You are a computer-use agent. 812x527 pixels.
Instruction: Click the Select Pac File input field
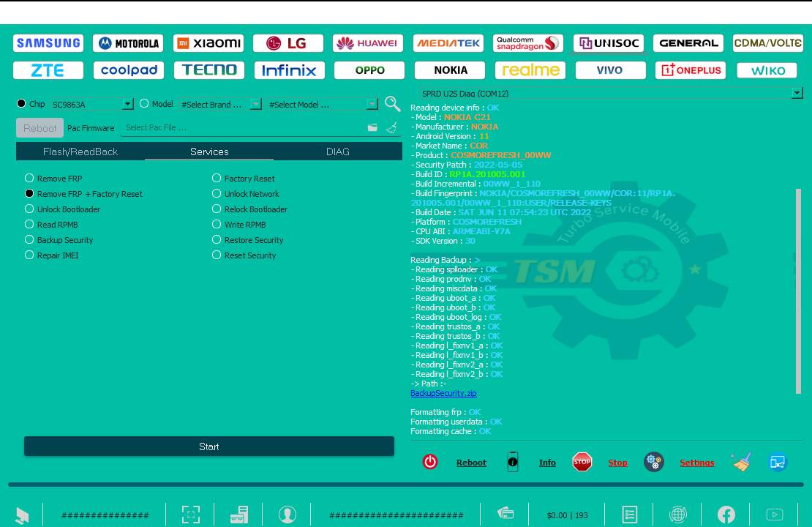(x=244, y=127)
